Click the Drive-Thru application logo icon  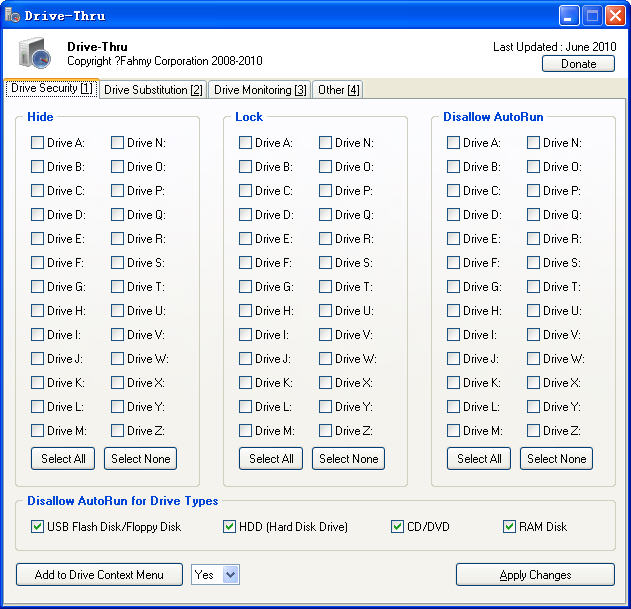pyautogui.click(x=34, y=54)
